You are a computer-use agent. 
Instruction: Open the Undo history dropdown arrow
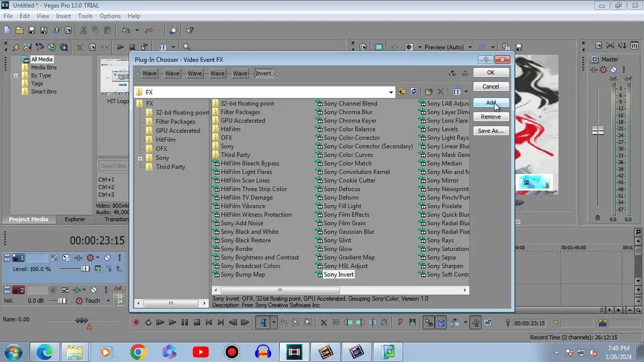(x=137, y=30)
